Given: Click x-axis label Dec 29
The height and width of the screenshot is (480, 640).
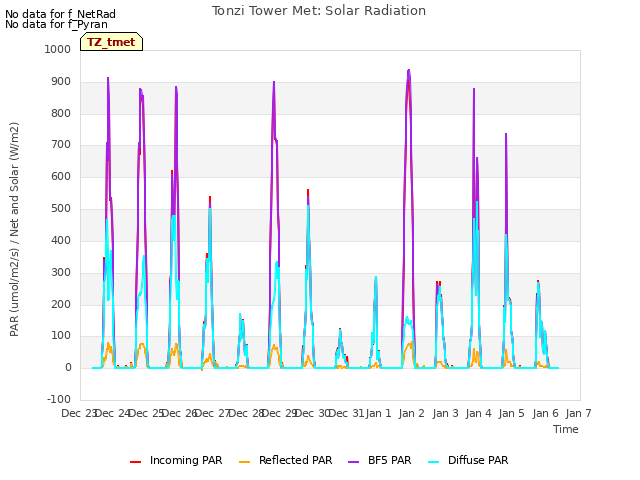Looking at the screenshot, I should click(279, 413).
